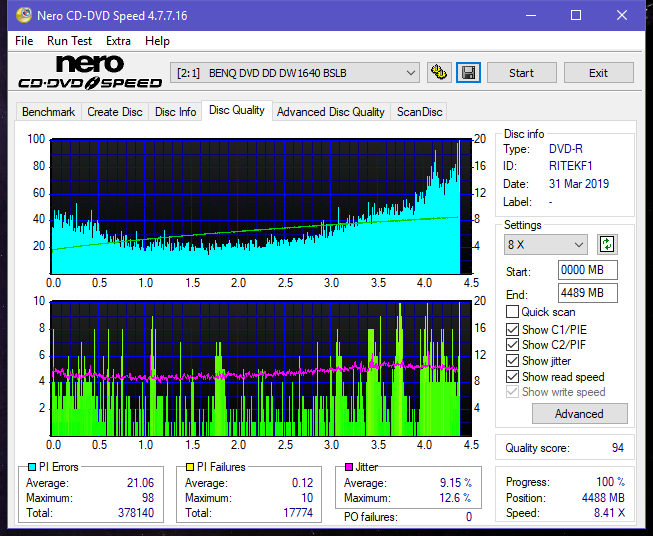Click the Nero CD-DVD Speed logo
The image size is (653, 536).
coord(90,72)
